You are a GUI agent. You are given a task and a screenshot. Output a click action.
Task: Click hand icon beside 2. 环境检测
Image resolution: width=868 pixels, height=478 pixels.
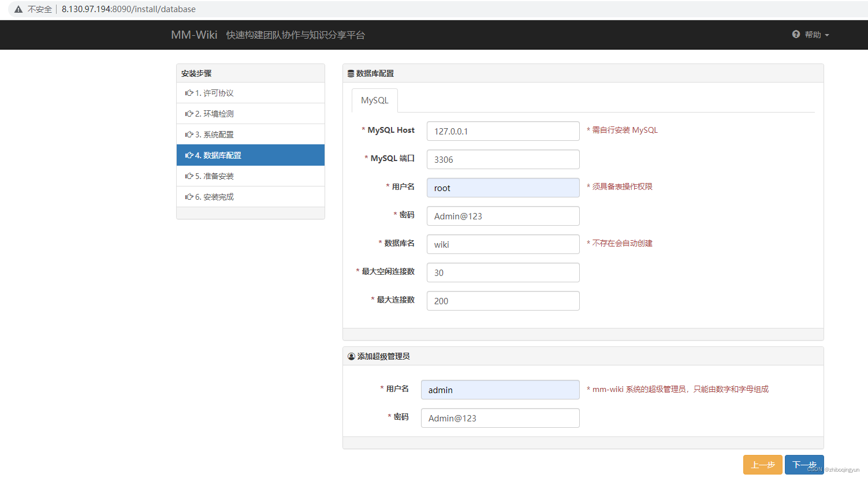point(189,114)
